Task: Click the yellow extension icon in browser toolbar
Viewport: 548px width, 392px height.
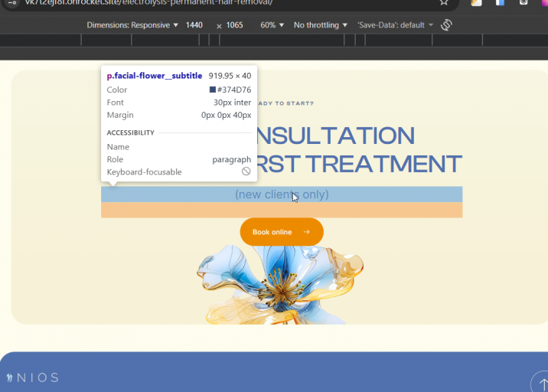Action: (x=476, y=2)
